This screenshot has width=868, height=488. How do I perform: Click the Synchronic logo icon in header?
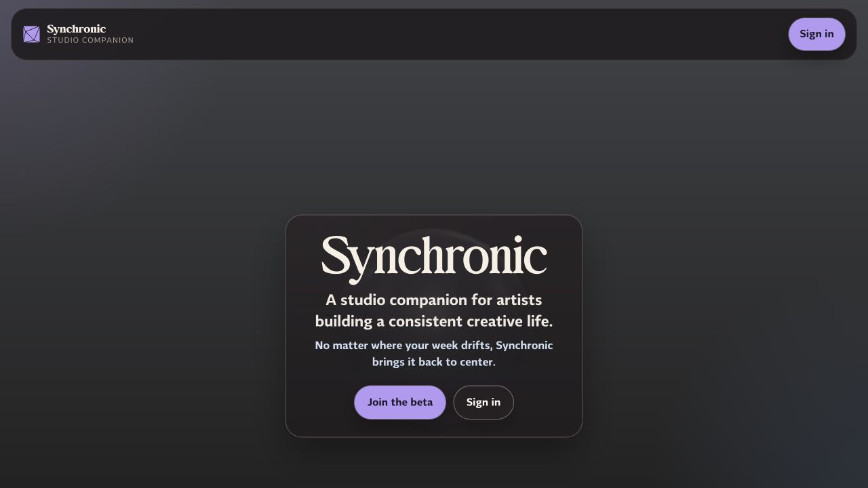click(x=31, y=34)
